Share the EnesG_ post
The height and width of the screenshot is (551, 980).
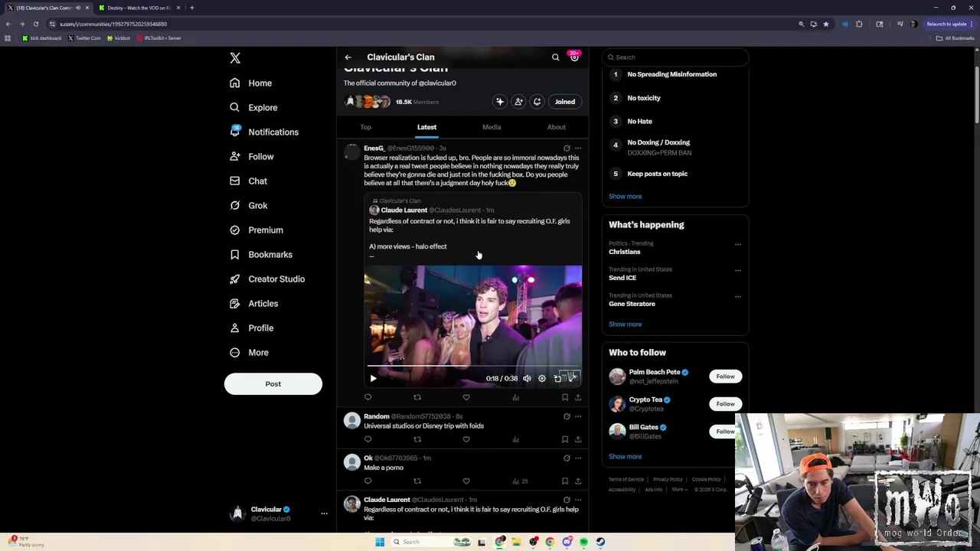tap(578, 397)
